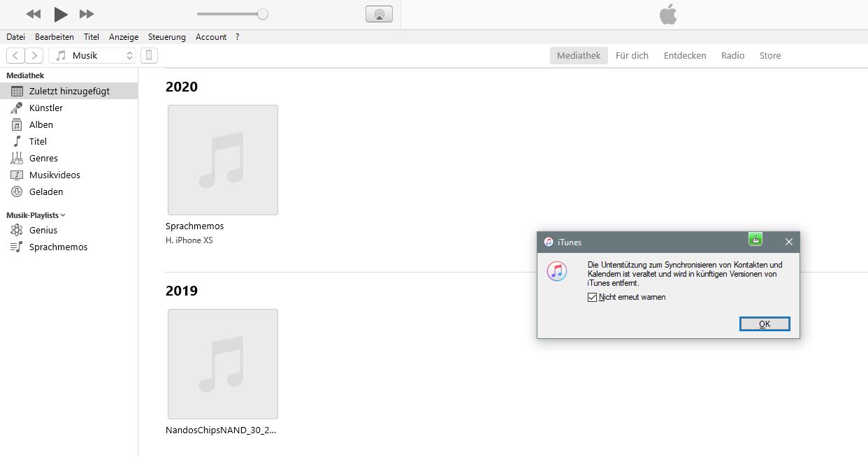
Task: Switch to the Für dich tab
Action: click(632, 55)
